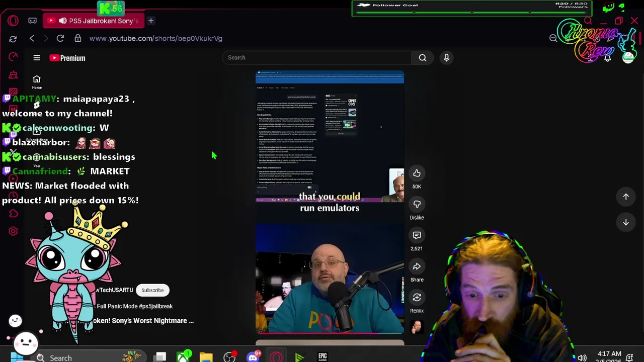Open the Windows Start menu

point(16,358)
